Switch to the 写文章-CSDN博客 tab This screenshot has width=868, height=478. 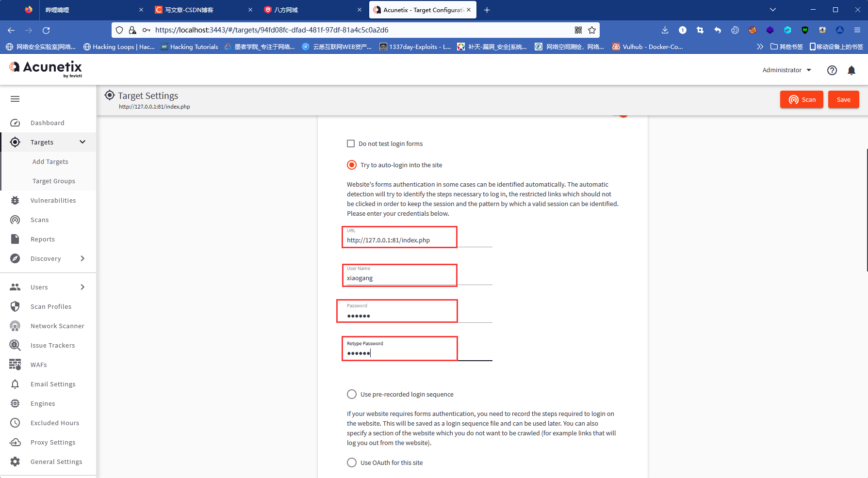[x=204, y=10]
